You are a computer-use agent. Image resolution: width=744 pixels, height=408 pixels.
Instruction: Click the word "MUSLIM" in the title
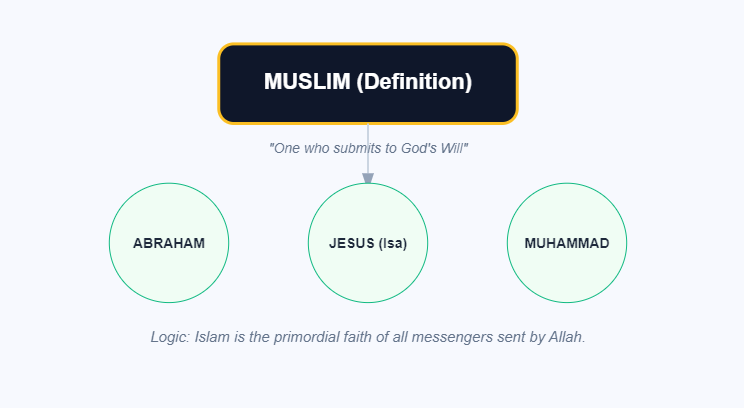(x=307, y=83)
